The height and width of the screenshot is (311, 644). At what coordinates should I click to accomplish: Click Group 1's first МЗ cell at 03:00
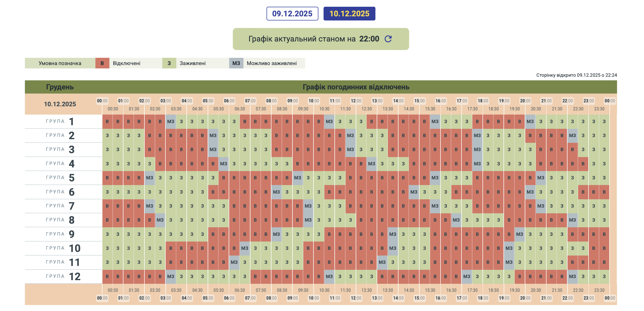(x=171, y=122)
